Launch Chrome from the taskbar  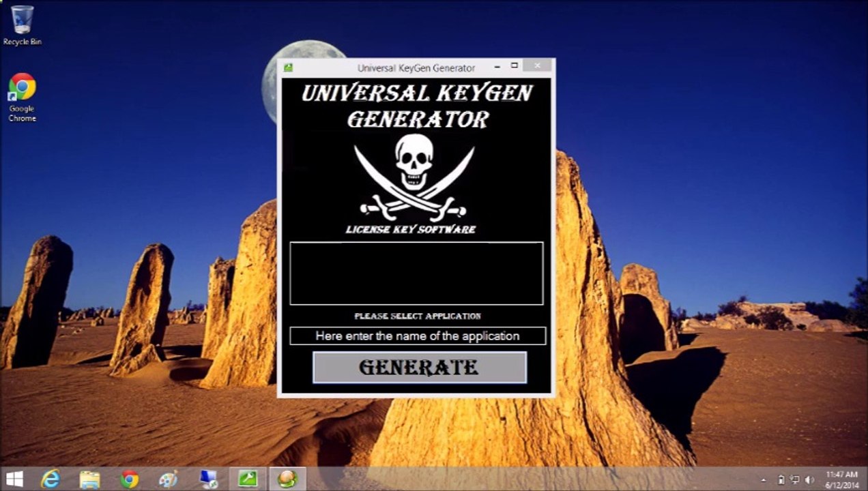tap(129, 479)
